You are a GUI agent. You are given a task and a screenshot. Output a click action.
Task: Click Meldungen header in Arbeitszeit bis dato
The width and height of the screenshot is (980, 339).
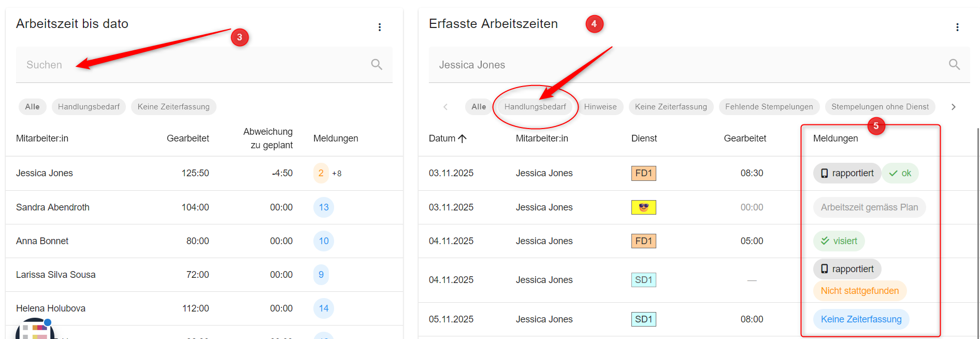click(336, 138)
